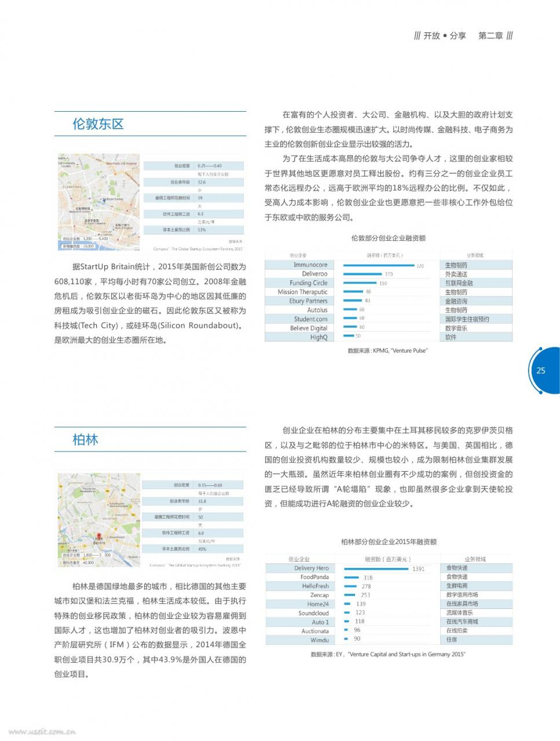Select the Wimdu row name
Viewport: 560px width, 741px height.
tap(320, 640)
